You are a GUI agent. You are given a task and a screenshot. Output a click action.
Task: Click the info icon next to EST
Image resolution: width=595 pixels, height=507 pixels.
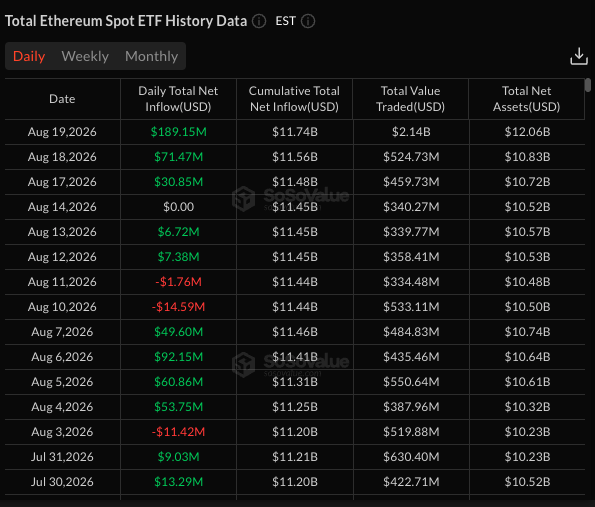click(308, 21)
